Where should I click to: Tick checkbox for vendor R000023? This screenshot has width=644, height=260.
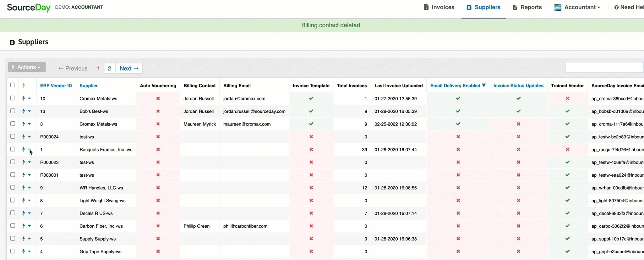point(13,162)
